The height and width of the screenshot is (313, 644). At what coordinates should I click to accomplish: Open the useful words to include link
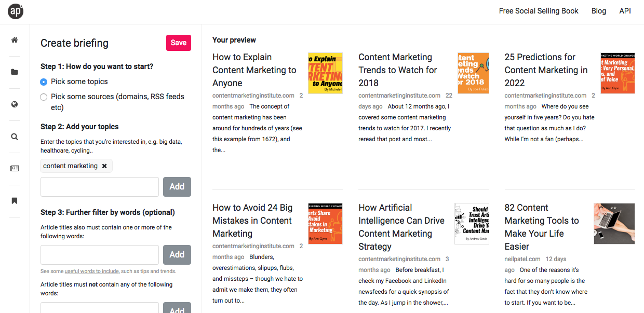(x=92, y=271)
